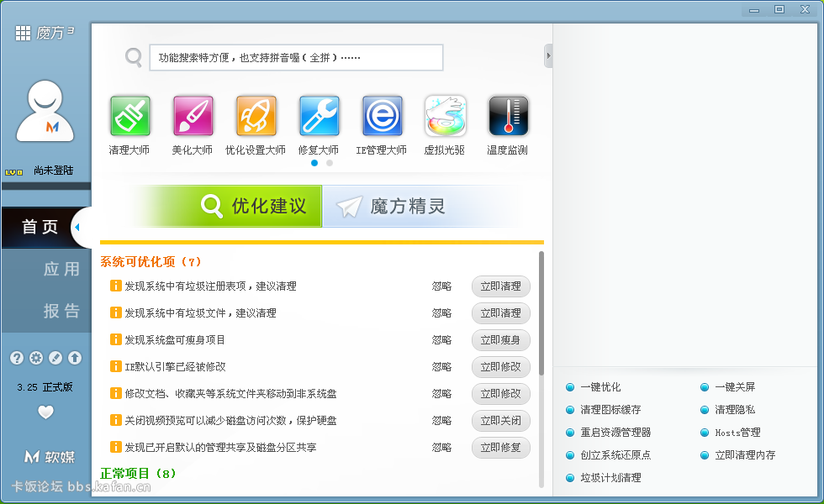Click text 发现已开启默认的管理共享及磁盘分区共享

point(220,447)
